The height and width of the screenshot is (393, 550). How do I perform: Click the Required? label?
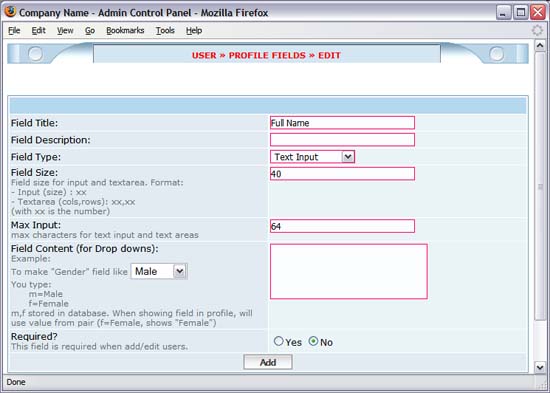[34, 337]
